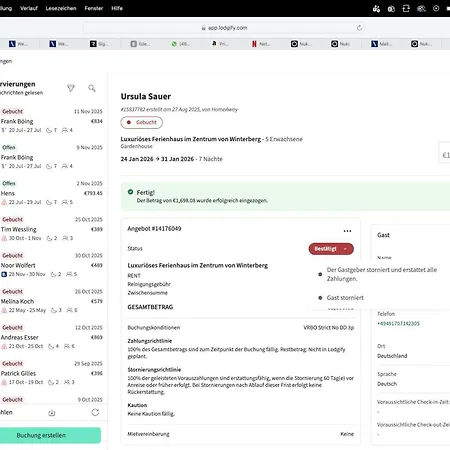This screenshot has height=450, width=450.
Task: Open Melina Koch reservation in list
Action: (52, 301)
